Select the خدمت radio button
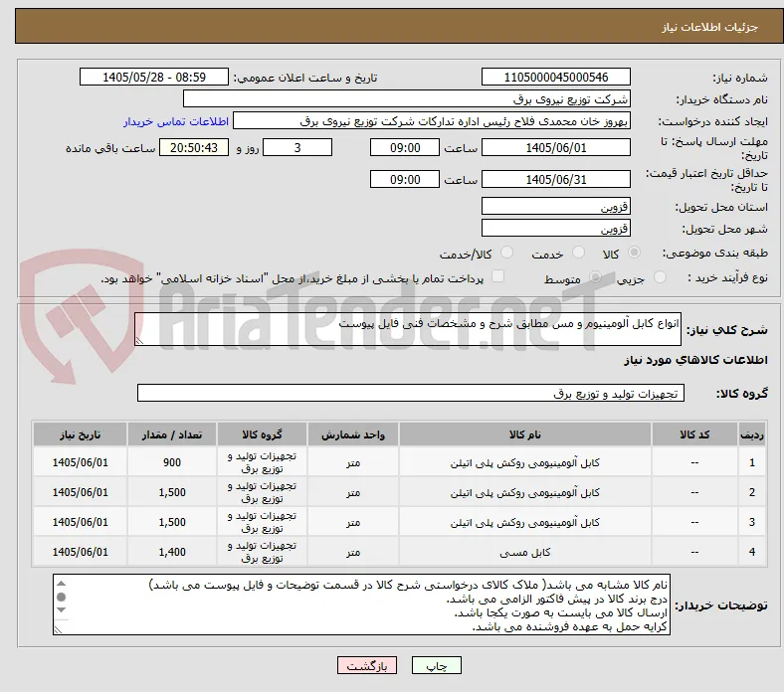The width and height of the screenshot is (784, 692). pos(578,253)
